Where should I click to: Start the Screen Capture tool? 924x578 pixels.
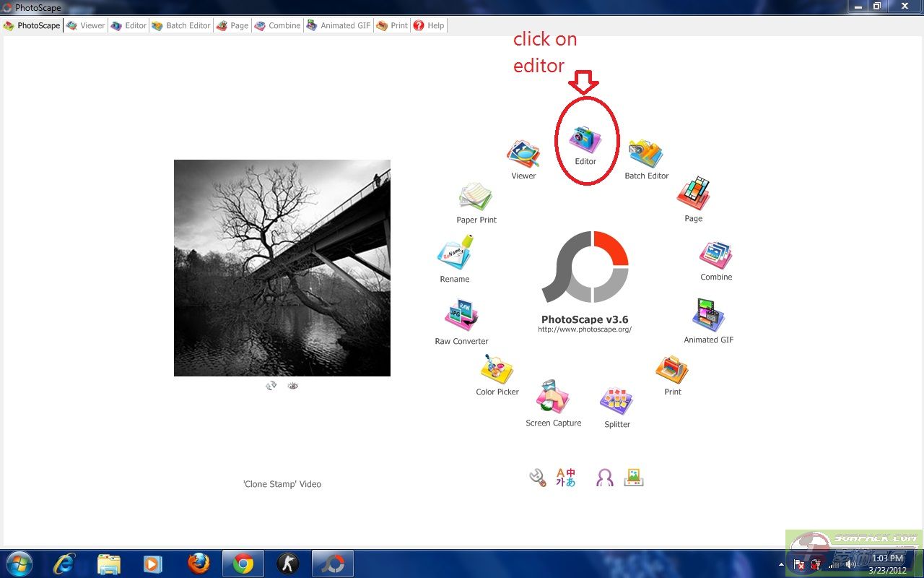tap(553, 397)
